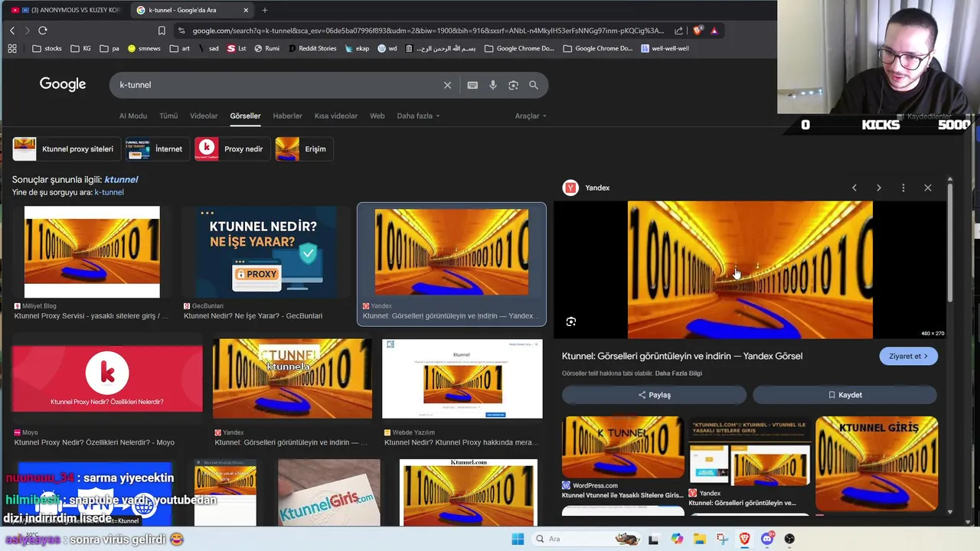980x551 pixels.
Task: Click the share icon in address bar
Action: coord(678,31)
